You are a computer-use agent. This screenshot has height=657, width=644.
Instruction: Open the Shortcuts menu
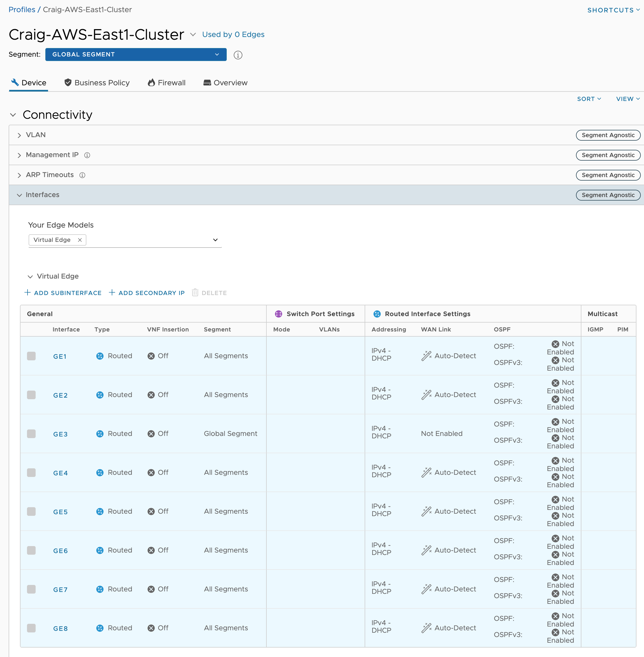pyautogui.click(x=613, y=10)
